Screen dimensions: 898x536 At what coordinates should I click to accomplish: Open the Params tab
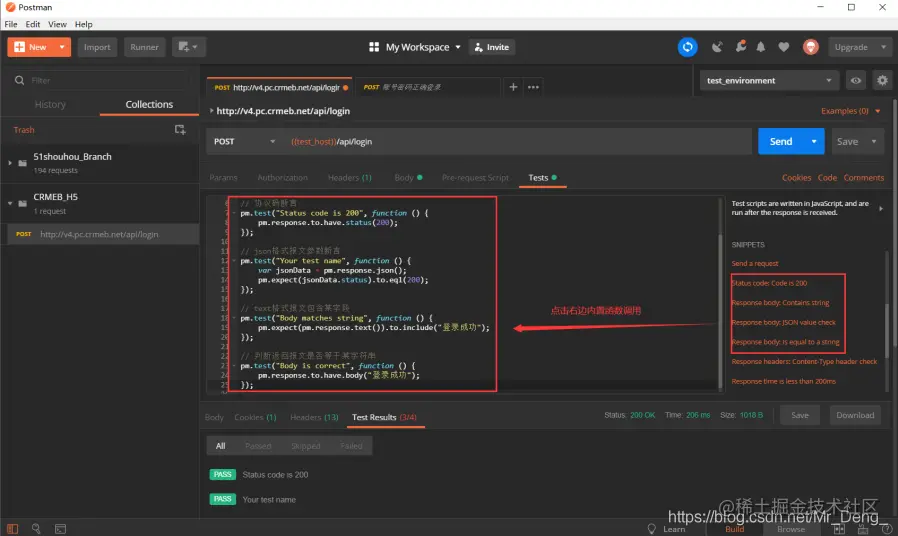223,178
